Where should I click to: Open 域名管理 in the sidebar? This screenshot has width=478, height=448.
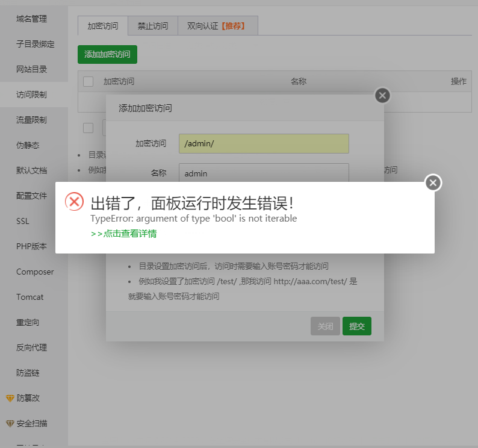[31, 19]
